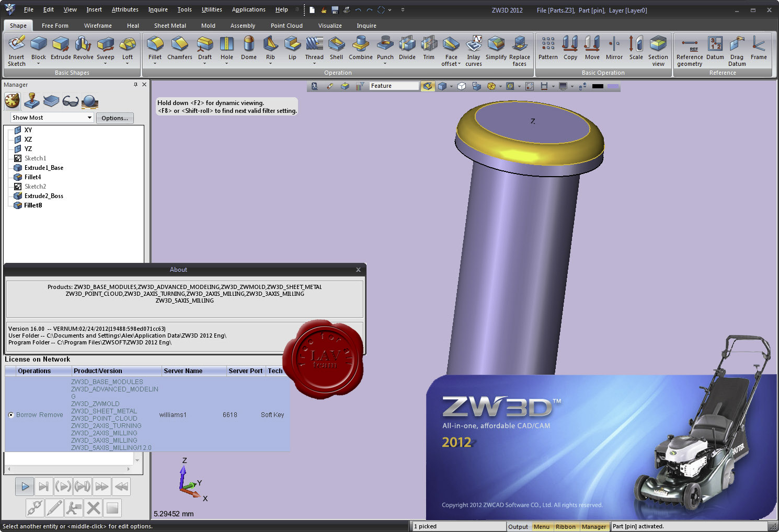Click the Inlay curves tool
The image size is (779, 532).
(474, 51)
